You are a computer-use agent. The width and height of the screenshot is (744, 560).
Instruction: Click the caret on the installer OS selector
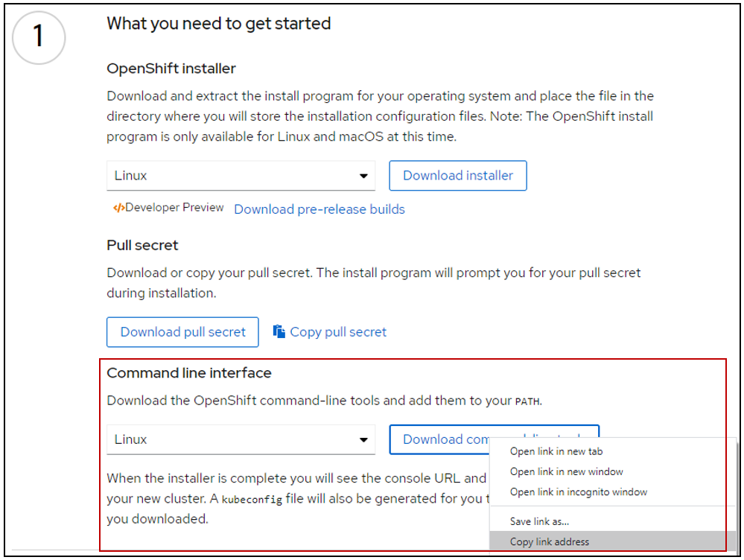pyautogui.click(x=363, y=175)
